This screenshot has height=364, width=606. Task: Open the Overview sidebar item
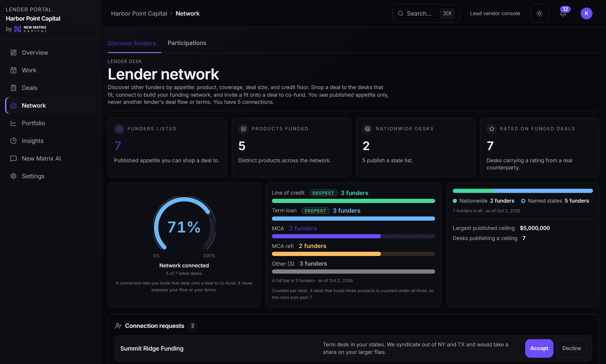point(50,53)
